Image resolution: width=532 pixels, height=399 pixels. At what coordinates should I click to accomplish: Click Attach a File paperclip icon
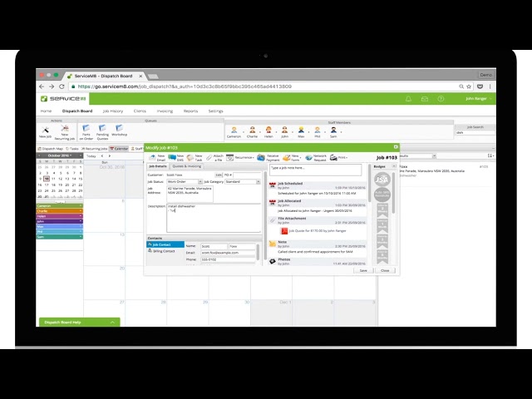point(209,157)
